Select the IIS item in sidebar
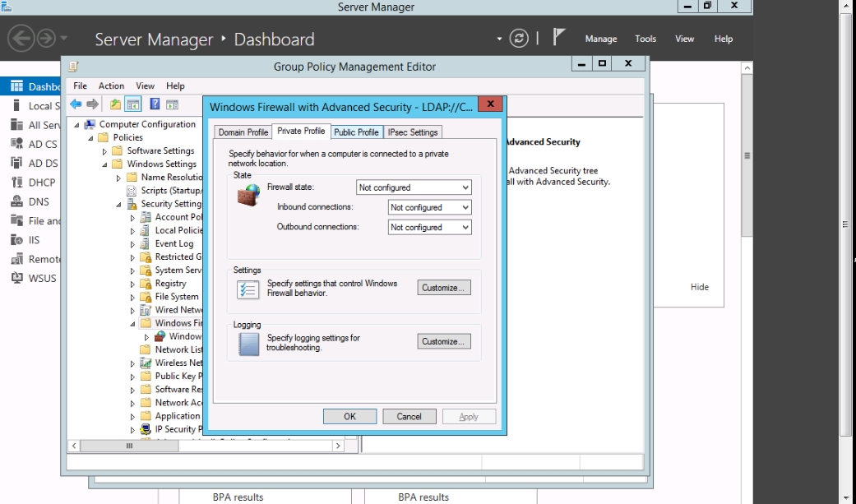Viewport: 856px width, 504px height. tap(35, 240)
